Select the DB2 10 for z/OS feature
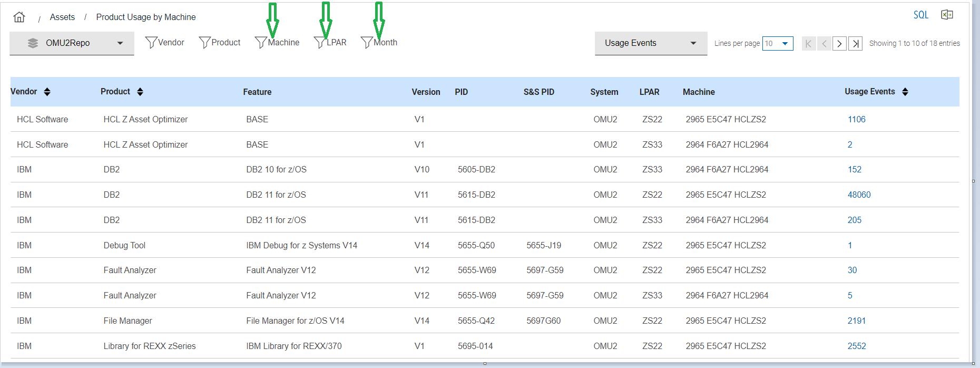 276,169
